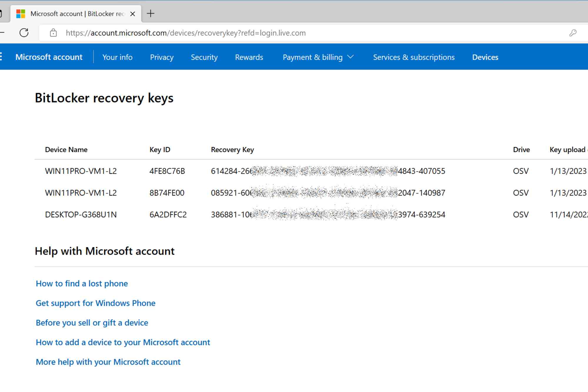Select WIN11PRO-VM1-L2 in the 4FE8C76B row
Viewport: 588px width, 392px height.
(x=81, y=171)
